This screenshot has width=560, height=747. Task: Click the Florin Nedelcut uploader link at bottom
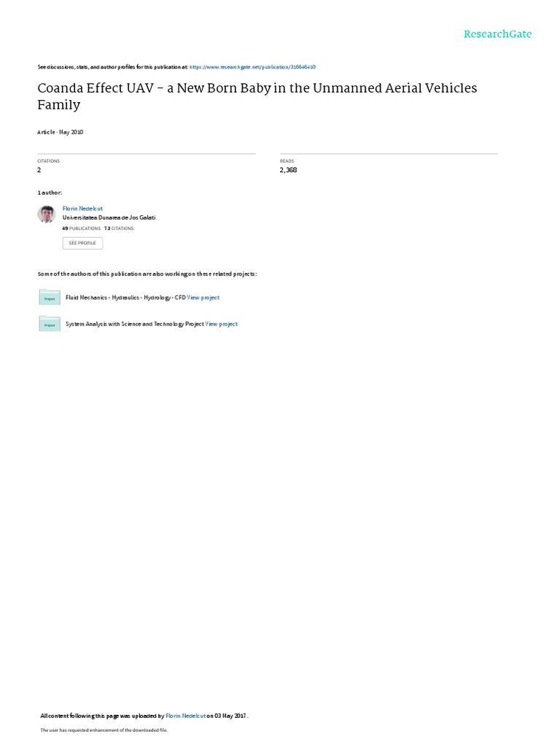point(186,716)
